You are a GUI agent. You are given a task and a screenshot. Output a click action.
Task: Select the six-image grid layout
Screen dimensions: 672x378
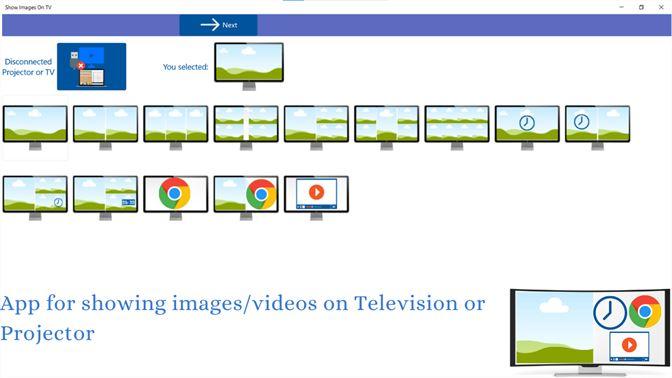click(x=457, y=128)
